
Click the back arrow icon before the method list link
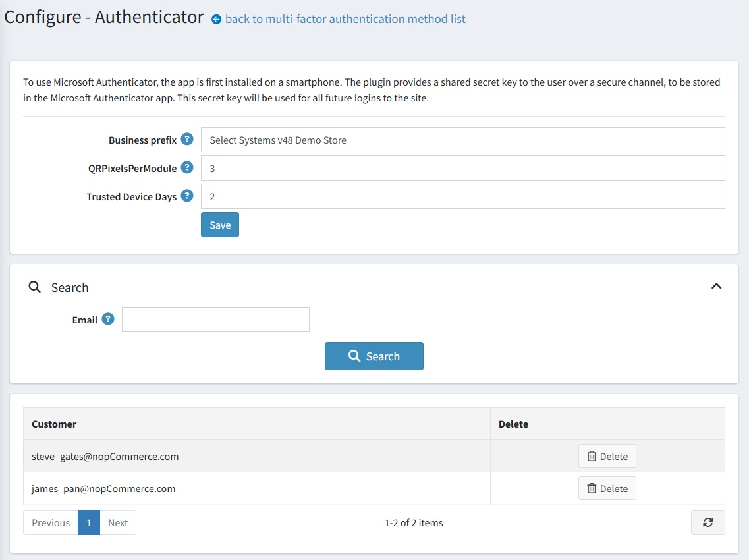tap(216, 19)
